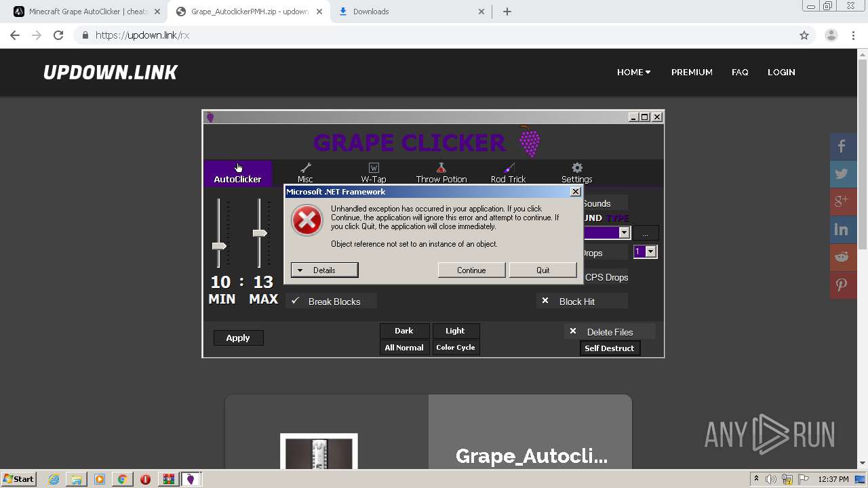Open the PREMIUM page link
Screen dimensions: 868x488
tap(692, 72)
